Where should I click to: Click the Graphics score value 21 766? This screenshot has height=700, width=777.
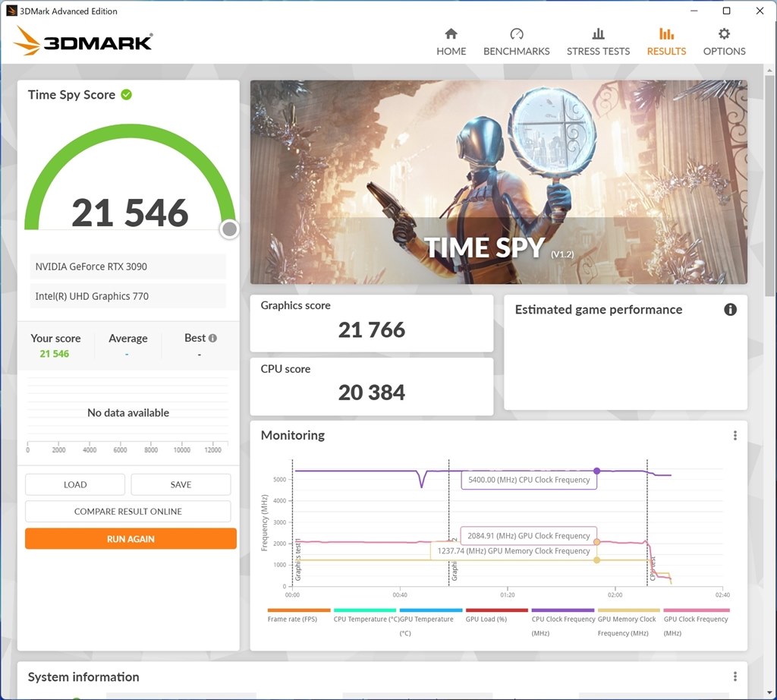tap(372, 330)
